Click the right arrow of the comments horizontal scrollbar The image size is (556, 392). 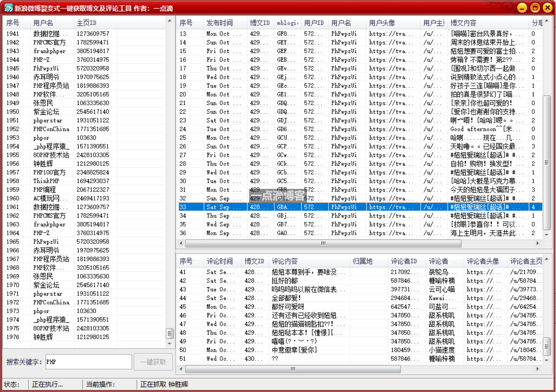(538, 369)
